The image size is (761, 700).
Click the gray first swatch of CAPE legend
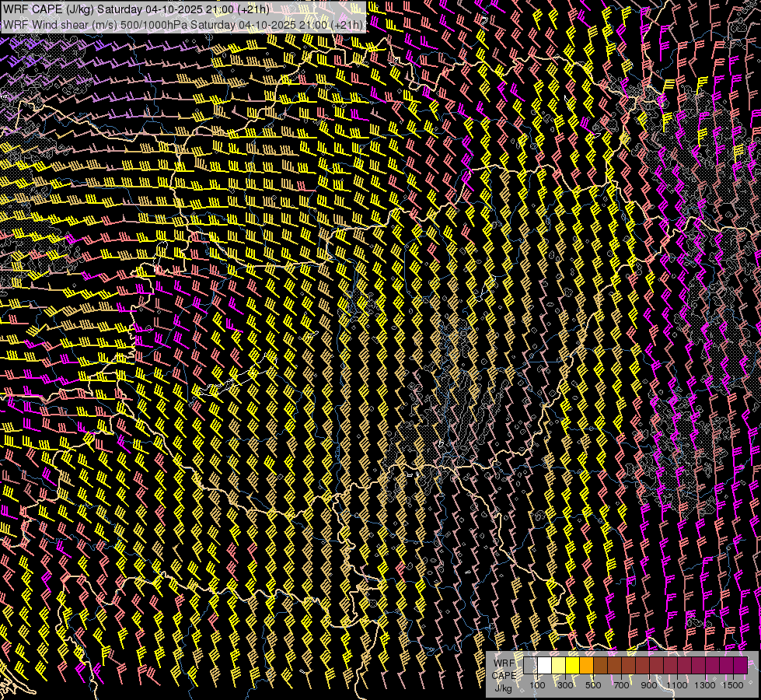[530, 666]
